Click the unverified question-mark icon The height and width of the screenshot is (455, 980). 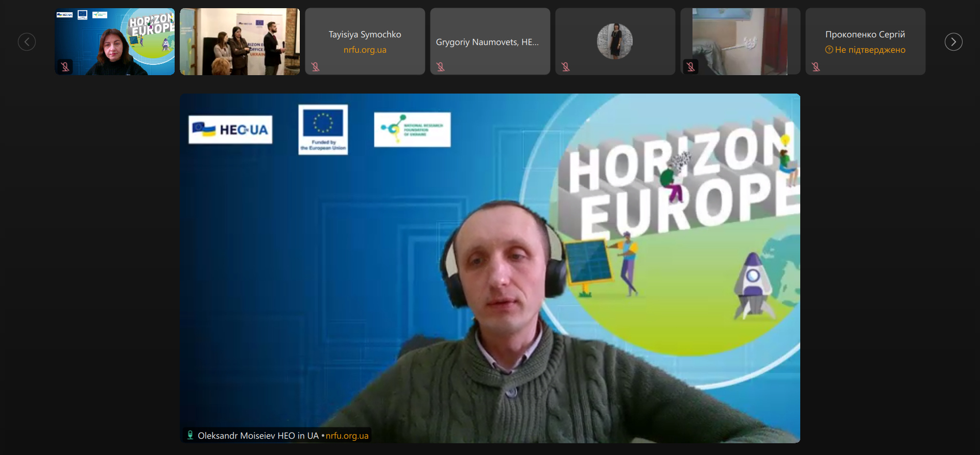pyautogui.click(x=829, y=50)
